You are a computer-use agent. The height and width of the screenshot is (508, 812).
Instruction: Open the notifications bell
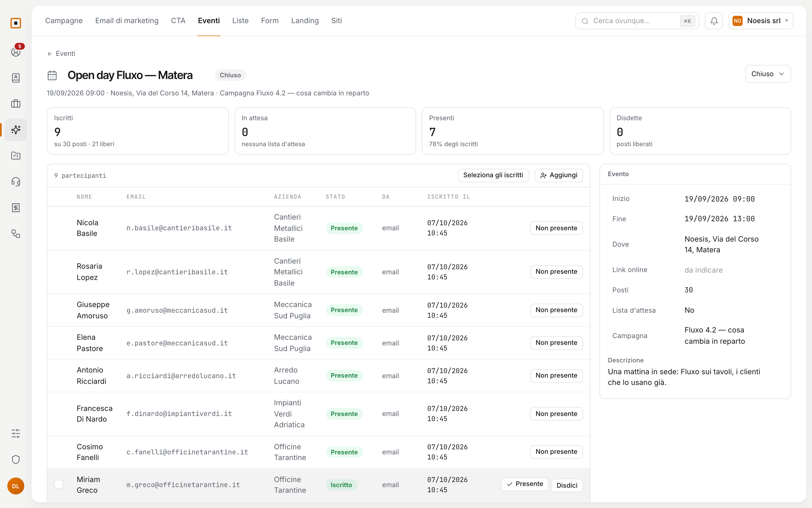[714, 21]
